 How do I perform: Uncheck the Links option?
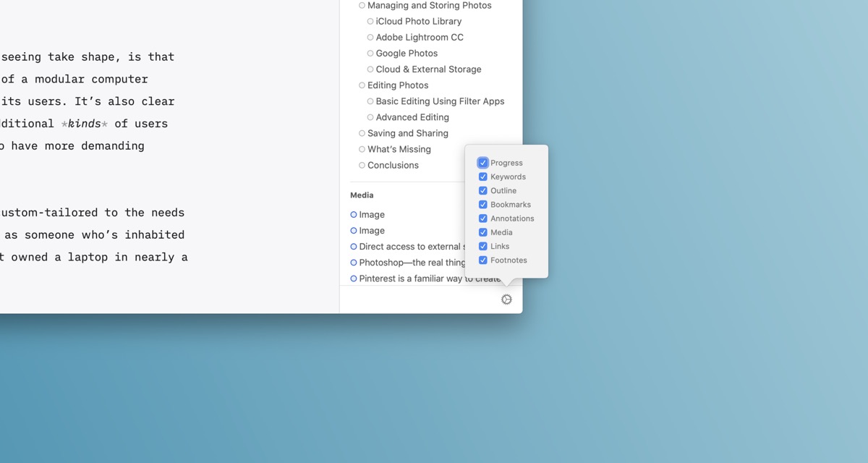482,246
